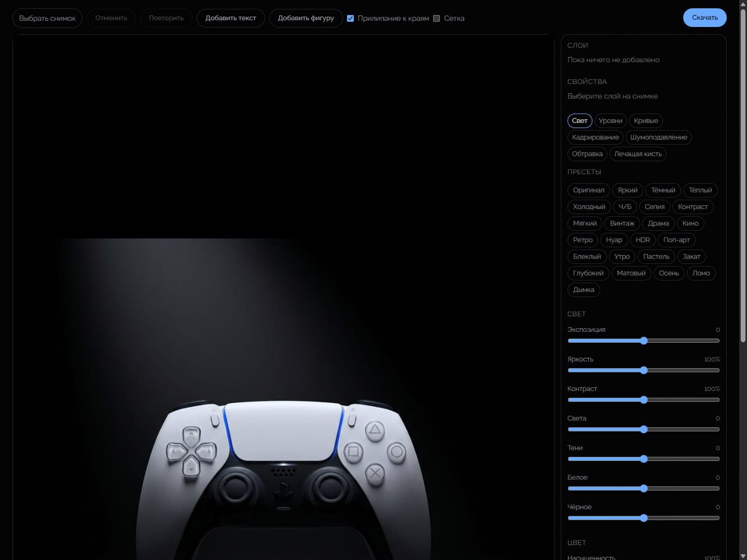Click the text Пока ничего не добавлено
The width and height of the screenshot is (747, 560).
click(x=614, y=60)
